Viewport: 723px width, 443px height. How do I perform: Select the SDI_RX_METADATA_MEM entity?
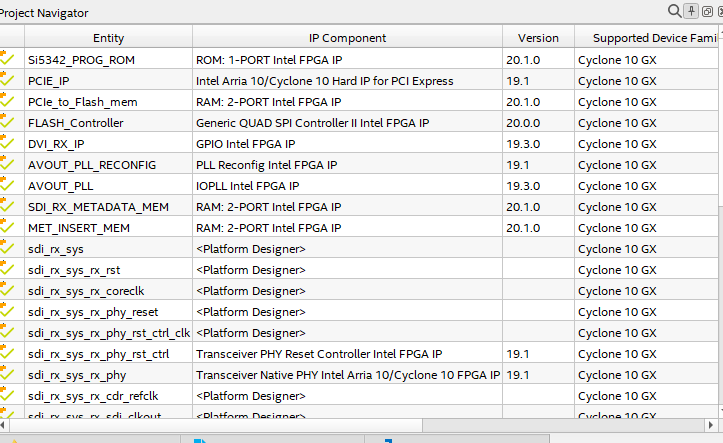pos(98,207)
